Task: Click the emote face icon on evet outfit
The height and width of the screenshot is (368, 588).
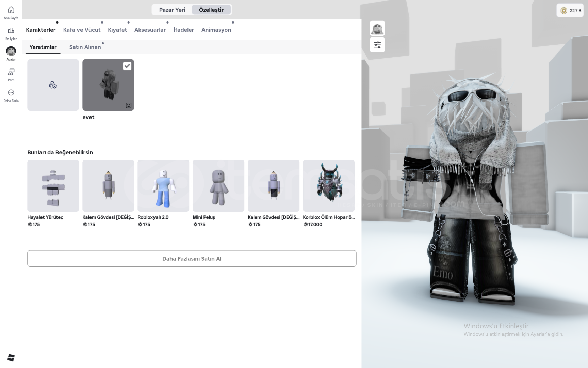Action: (x=129, y=105)
